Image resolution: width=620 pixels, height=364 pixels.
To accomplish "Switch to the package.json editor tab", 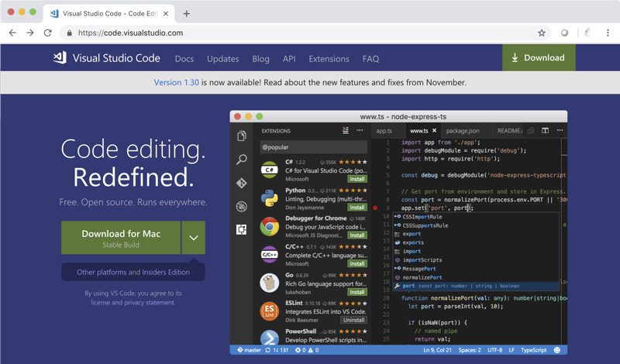I will 463,131.
